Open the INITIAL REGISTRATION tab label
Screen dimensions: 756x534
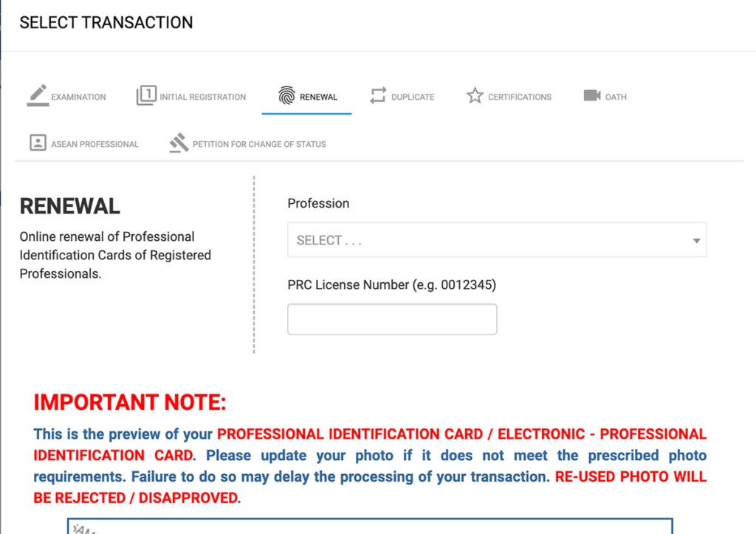203,97
